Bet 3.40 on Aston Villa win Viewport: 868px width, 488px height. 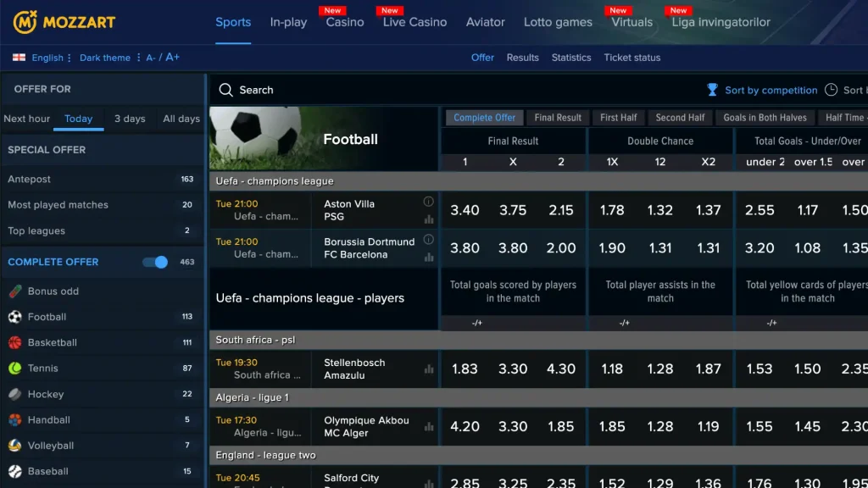click(x=465, y=210)
